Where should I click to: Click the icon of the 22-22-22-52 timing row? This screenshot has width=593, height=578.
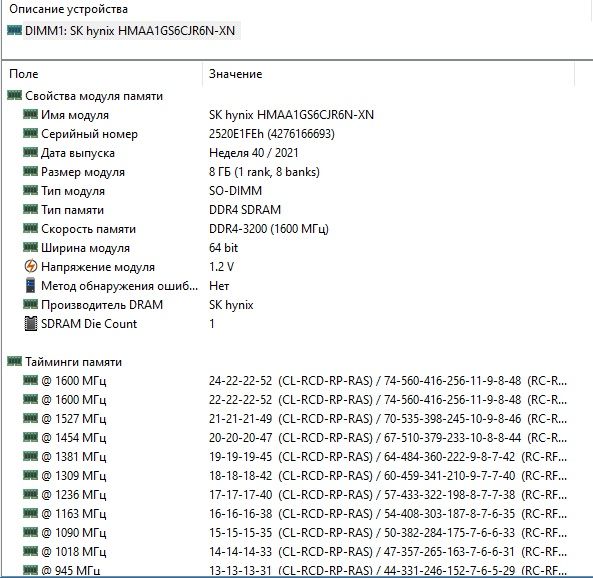[30, 399]
